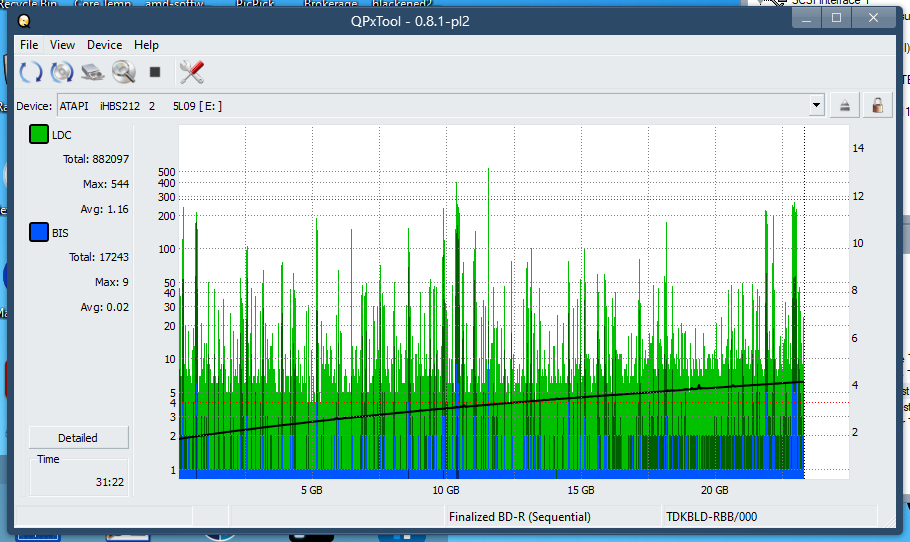Image resolution: width=910 pixels, height=542 pixels.
Task: Open the View menu
Action: 62,45
